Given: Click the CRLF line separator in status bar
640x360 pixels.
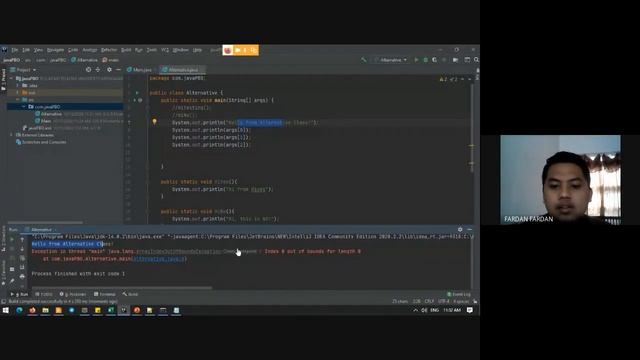Looking at the screenshot, I should coord(429,301).
